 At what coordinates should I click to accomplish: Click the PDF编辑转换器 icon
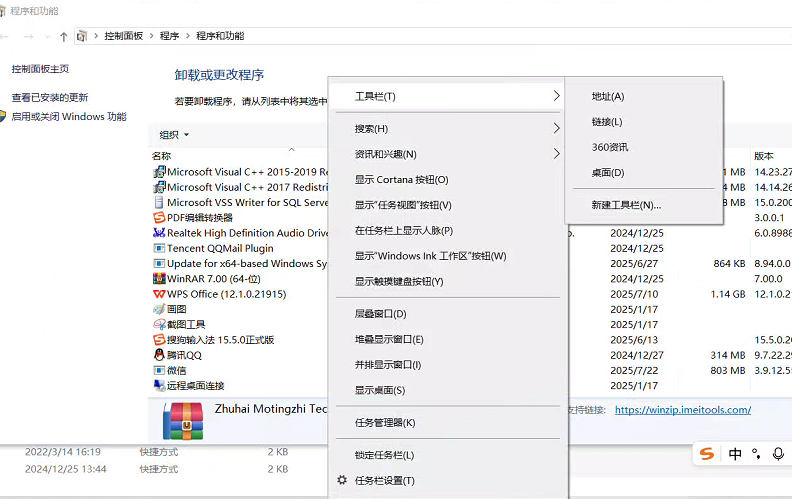[159, 218]
